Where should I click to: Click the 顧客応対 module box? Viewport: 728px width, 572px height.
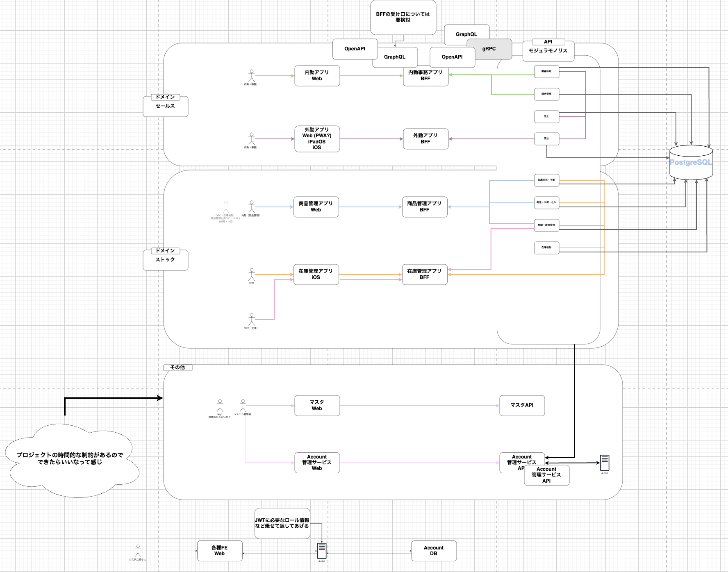(546, 71)
